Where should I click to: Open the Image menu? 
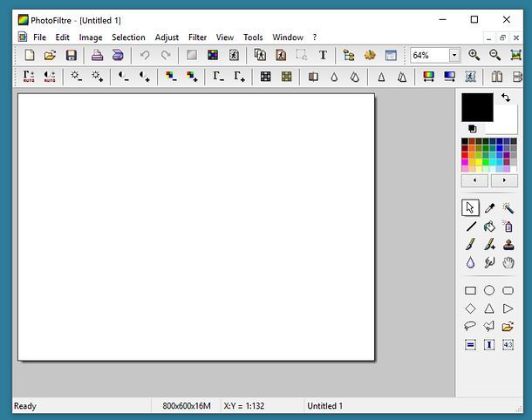(91, 37)
